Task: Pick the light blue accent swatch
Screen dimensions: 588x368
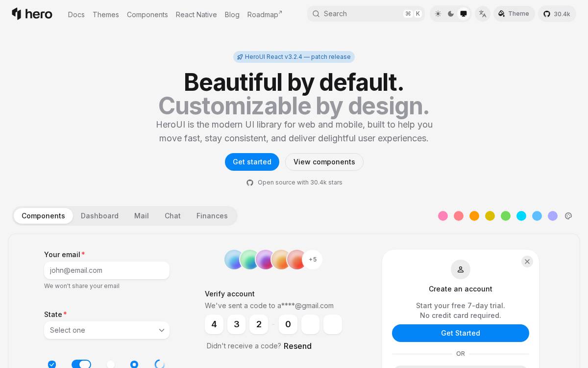Action: click(537, 216)
